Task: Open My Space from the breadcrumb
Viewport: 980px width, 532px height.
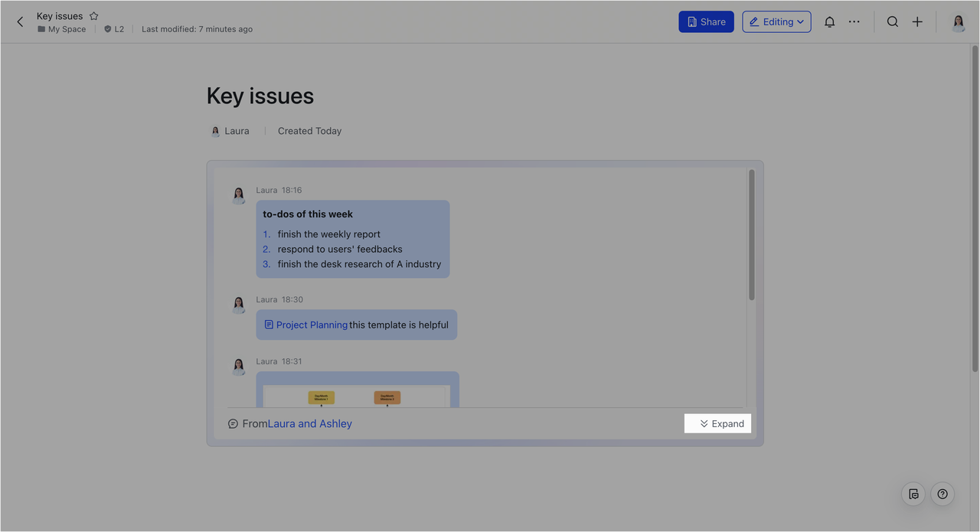Action: (67, 29)
